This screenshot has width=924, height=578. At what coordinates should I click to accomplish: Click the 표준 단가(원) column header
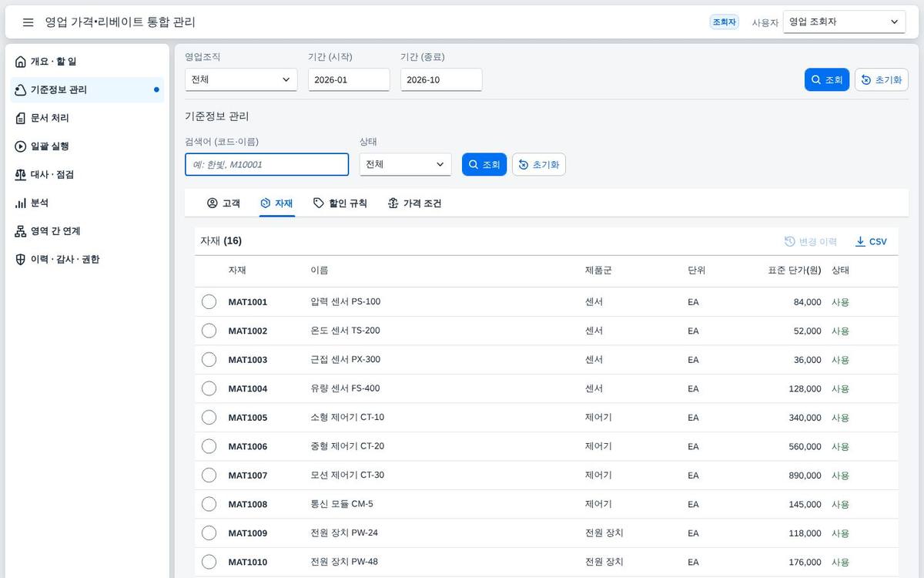[794, 271]
